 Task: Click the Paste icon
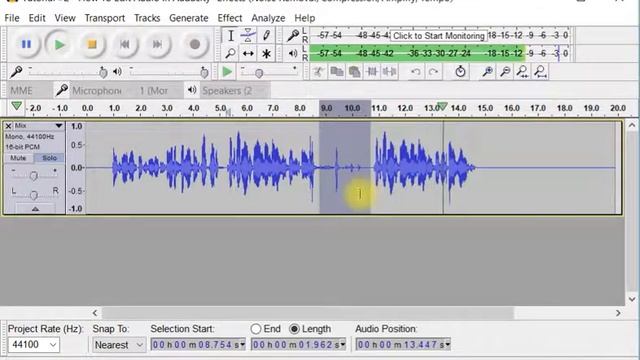tap(354, 72)
